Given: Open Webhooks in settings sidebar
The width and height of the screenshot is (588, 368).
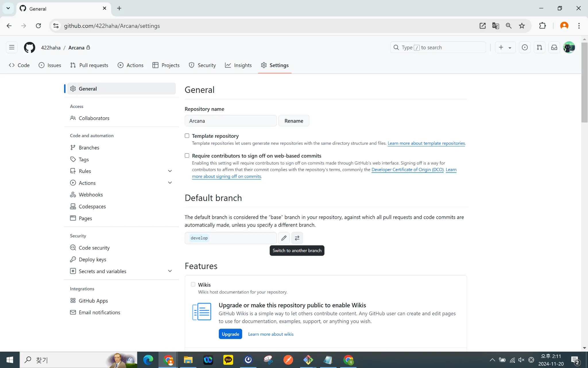Looking at the screenshot, I should [91, 195].
